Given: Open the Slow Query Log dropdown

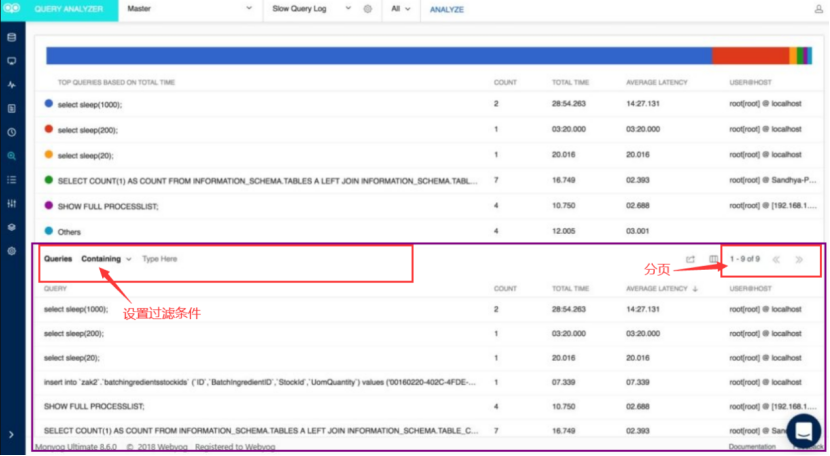Looking at the screenshot, I should (311, 9).
